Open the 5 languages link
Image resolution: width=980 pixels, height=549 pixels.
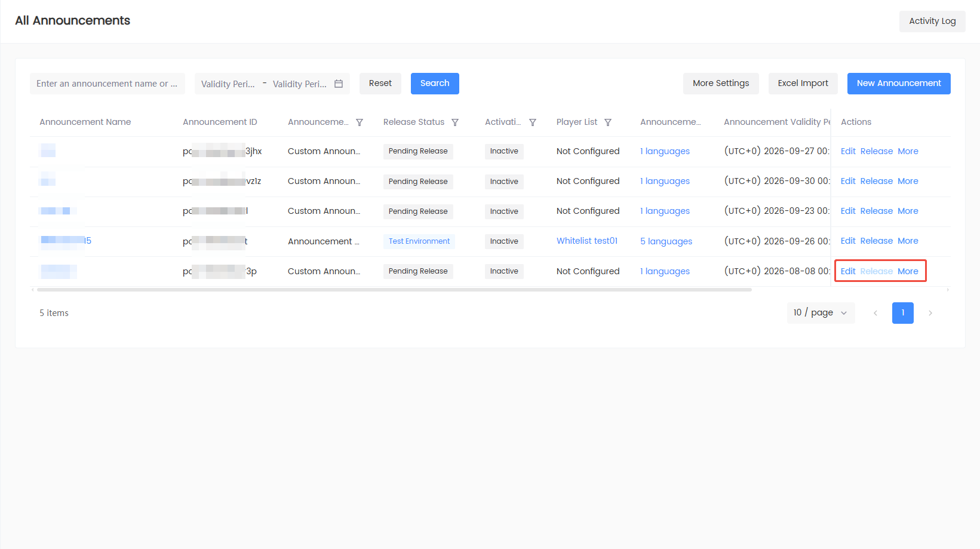pos(666,241)
